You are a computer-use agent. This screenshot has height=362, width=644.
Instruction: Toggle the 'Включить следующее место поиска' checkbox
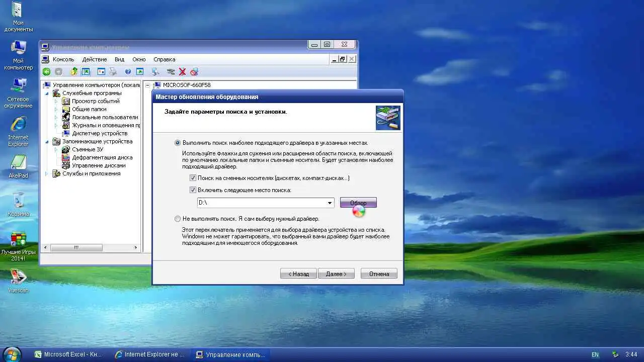pos(193,190)
